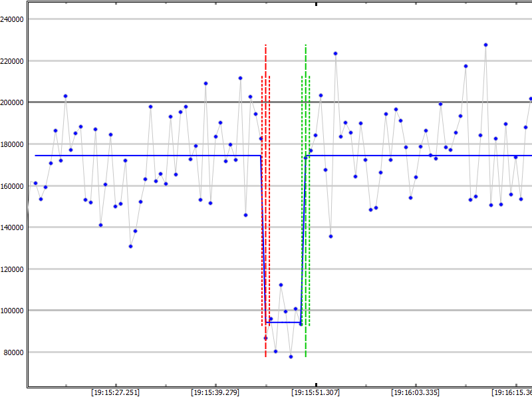Select the 19:15:39.279 time axis label
This screenshot has height=399, width=532.
[x=215, y=392]
